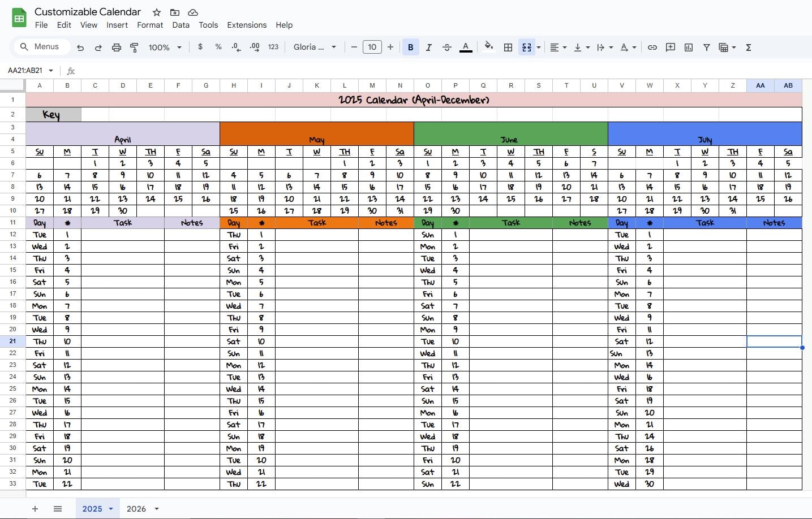
Task: Open the text color picker
Action: (x=466, y=47)
